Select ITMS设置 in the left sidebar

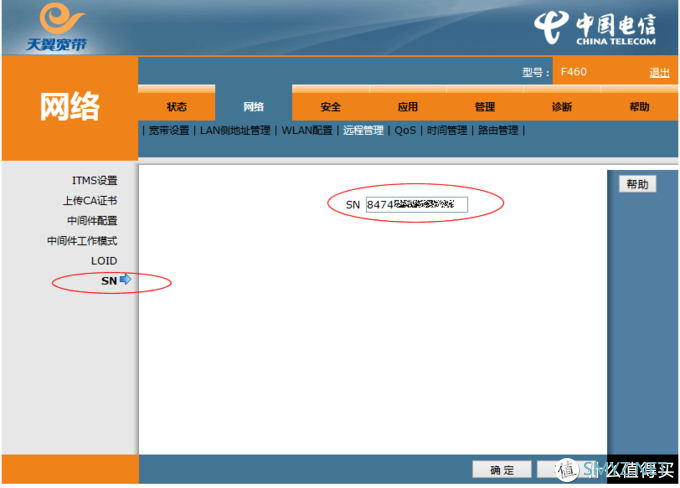click(x=94, y=181)
